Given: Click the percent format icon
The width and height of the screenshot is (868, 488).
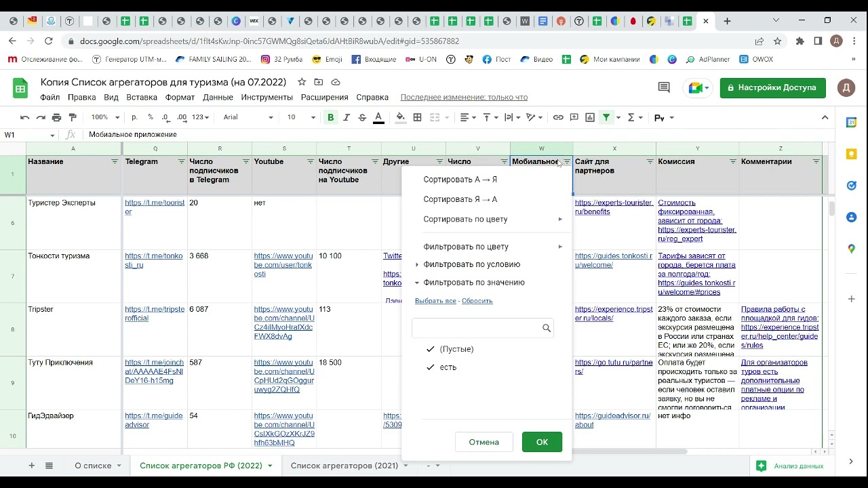Looking at the screenshot, I should [150, 117].
